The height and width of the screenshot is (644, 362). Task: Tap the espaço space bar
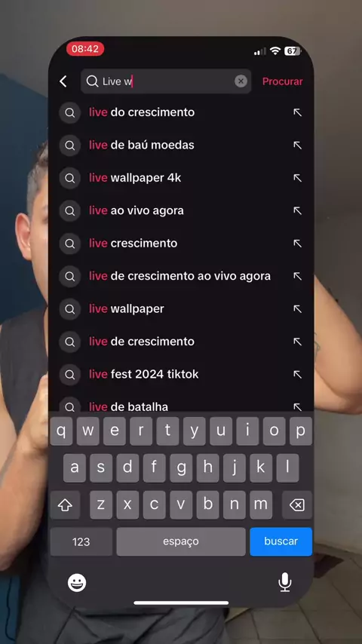coord(181,541)
